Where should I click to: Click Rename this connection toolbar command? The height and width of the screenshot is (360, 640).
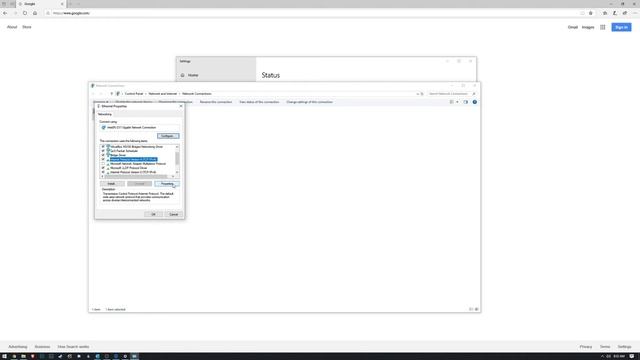pyautogui.click(x=216, y=102)
